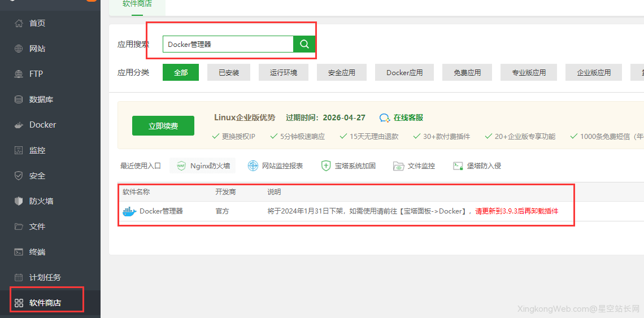The width and height of the screenshot is (644, 318).
Task: Filter by 企业版应用 category
Action: click(x=594, y=72)
